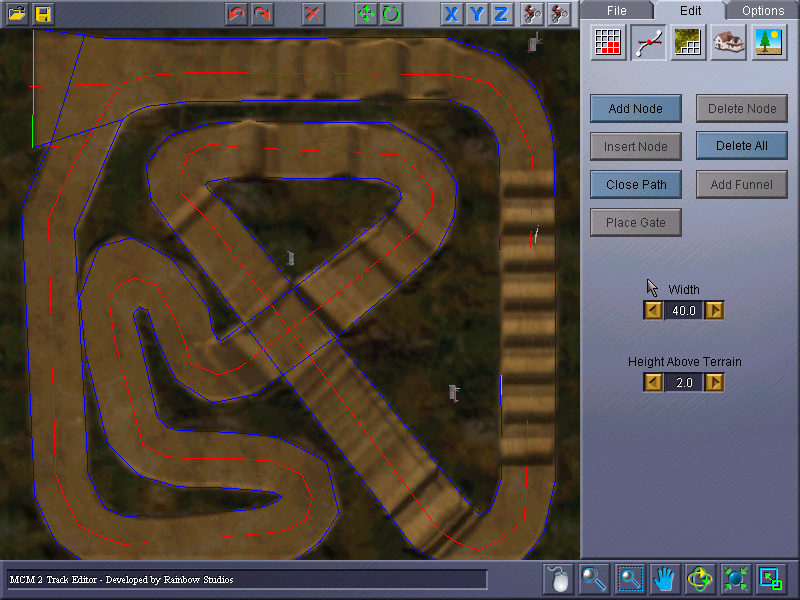Viewport: 800px width, 600px height.
Task: Decrease Width with the left arrow
Action: pyautogui.click(x=654, y=310)
